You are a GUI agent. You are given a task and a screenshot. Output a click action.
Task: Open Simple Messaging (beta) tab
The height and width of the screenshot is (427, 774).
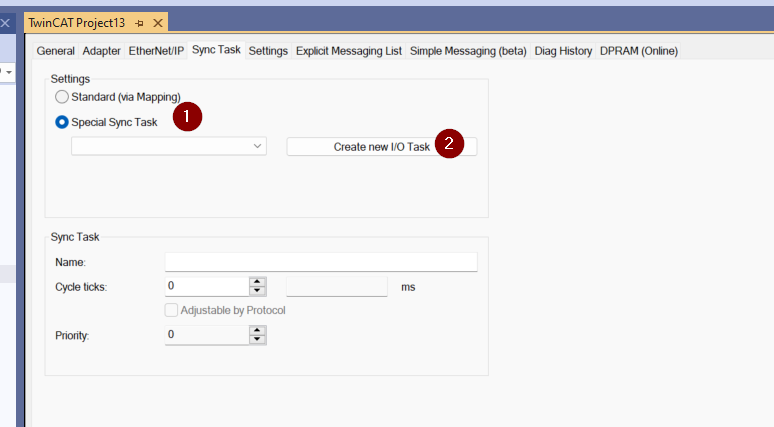468,51
